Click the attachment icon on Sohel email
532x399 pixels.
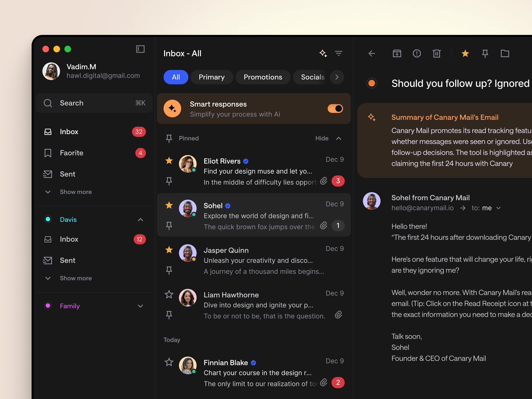click(324, 226)
